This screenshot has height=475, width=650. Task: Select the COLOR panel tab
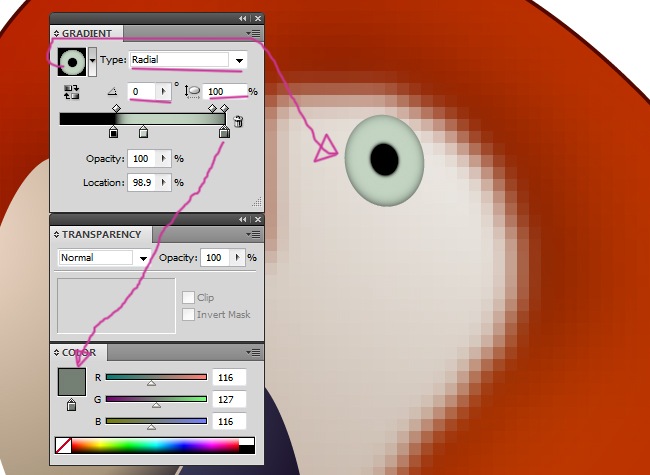pos(79,353)
